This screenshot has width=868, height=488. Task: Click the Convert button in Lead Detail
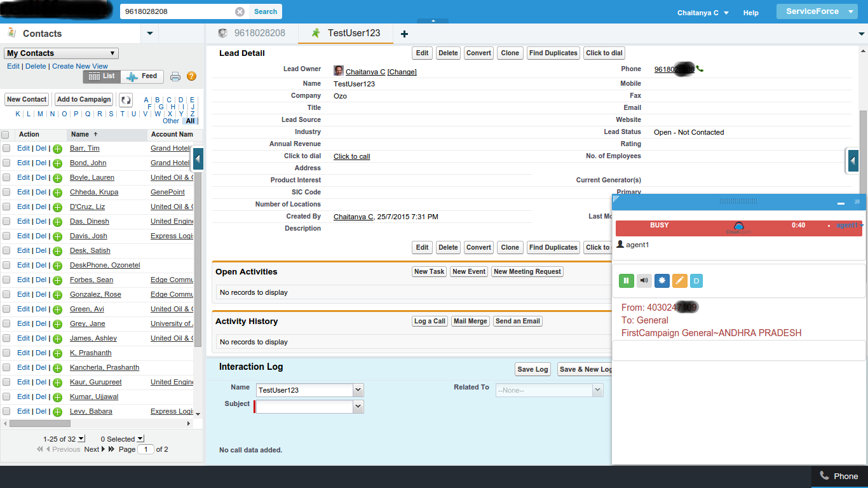click(478, 53)
